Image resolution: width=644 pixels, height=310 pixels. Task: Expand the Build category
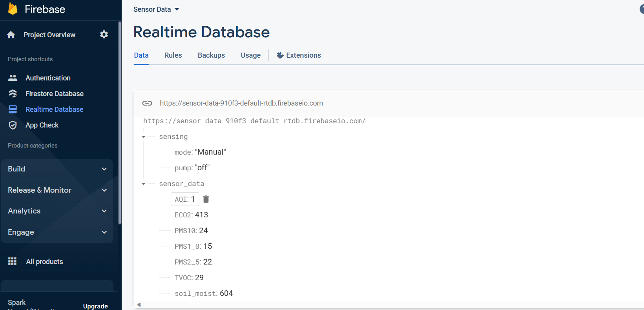coord(57,169)
